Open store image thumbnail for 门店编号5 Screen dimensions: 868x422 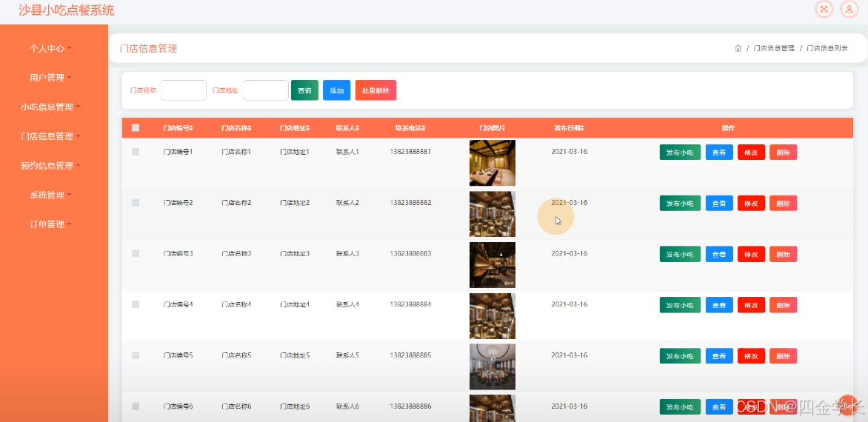pyautogui.click(x=492, y=366)
